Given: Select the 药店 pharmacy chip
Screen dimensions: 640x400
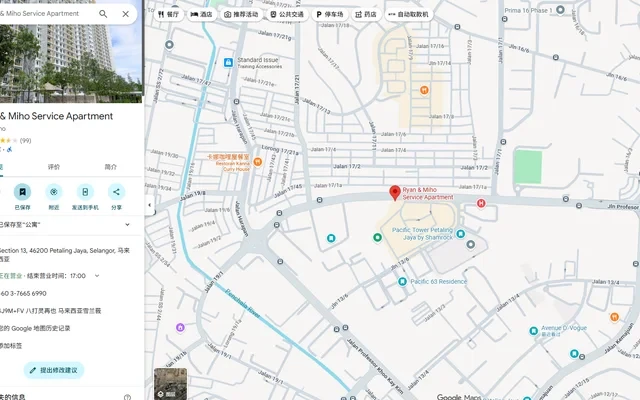Looking at the screenshot, I should click(366, 14).
